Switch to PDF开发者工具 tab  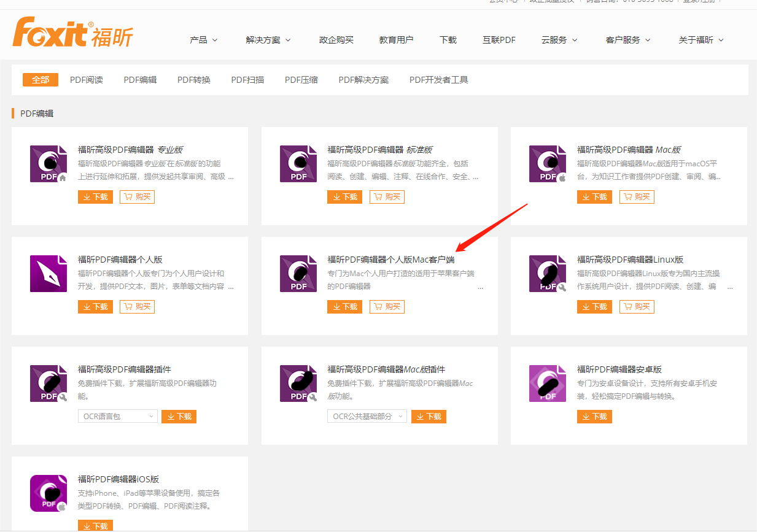(x=439, y=80)
